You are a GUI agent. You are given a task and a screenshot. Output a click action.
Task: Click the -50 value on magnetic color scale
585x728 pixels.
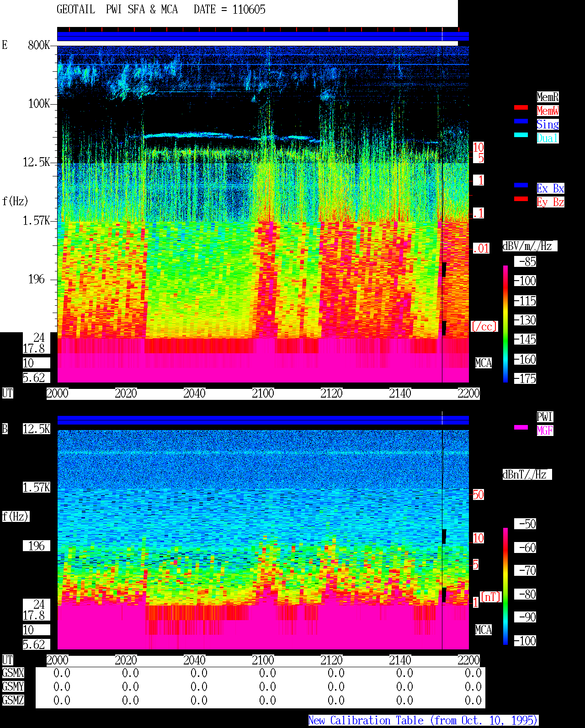tap(526, 524)
